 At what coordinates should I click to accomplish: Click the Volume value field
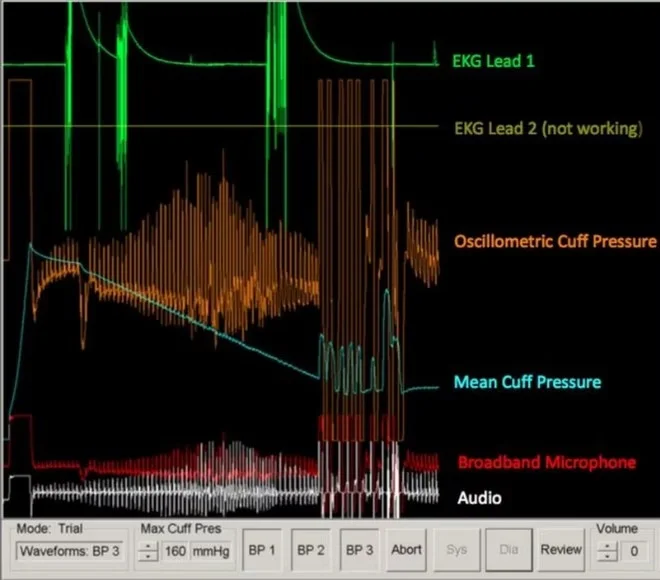point(631,551)
